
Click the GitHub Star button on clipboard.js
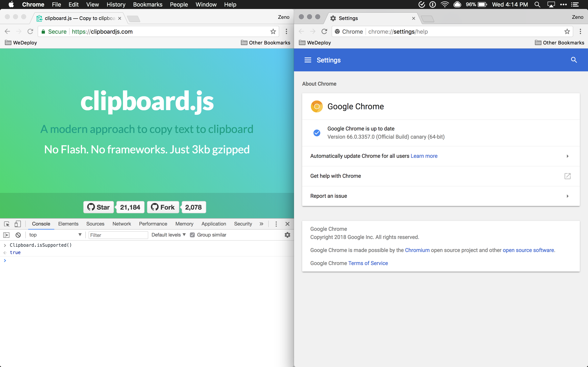(x=98, y=207)
